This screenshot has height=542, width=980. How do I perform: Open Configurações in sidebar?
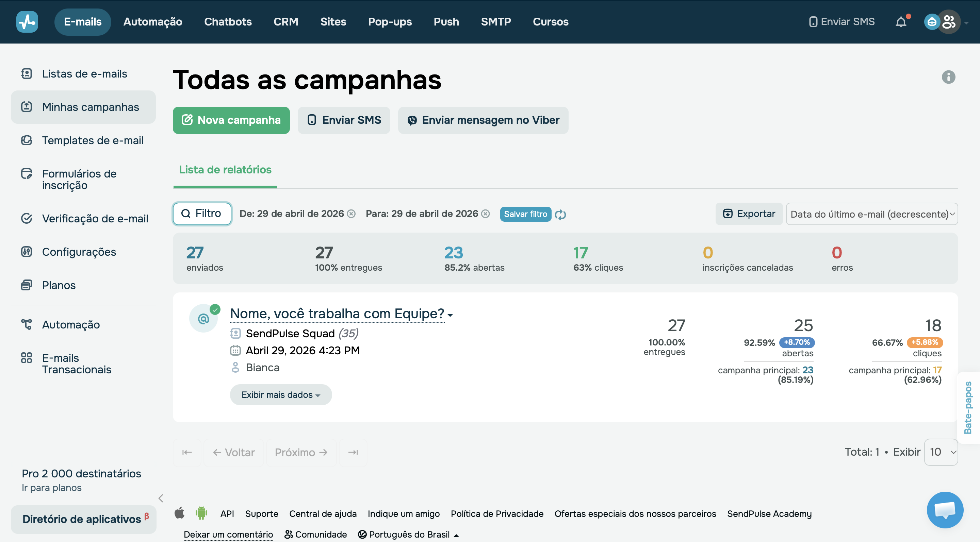[x=83, y=252]
